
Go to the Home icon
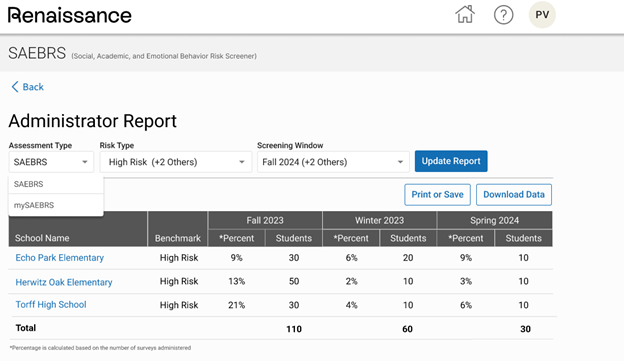pyautogui.click(x=465, y=15)
